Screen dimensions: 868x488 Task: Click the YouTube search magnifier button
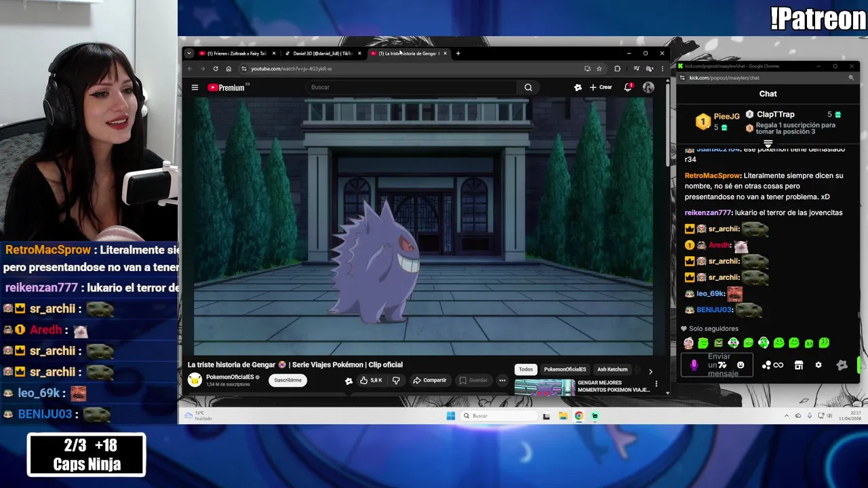point(528,87)
